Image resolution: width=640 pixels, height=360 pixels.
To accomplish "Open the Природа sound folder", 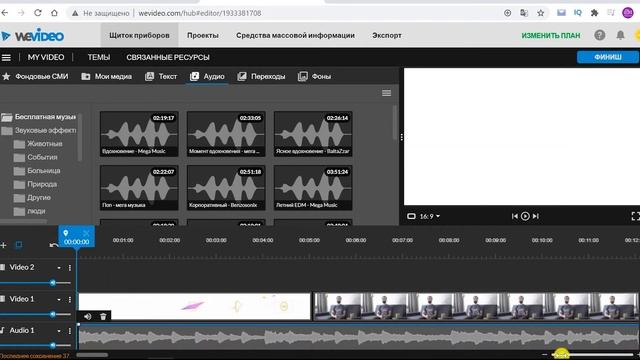I will tap(35, 184).
